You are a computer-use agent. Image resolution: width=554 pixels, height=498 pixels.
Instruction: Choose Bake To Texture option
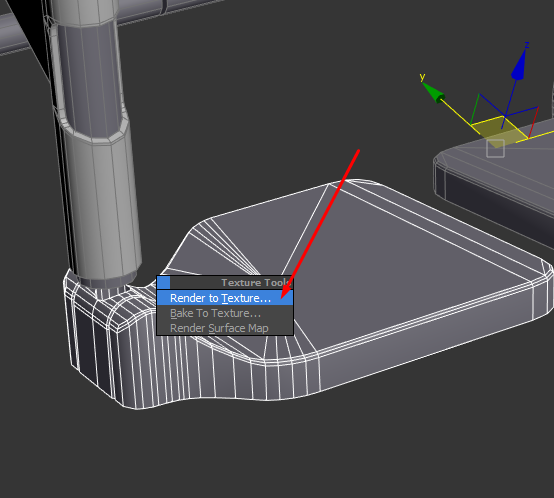(x=225, y=313)
